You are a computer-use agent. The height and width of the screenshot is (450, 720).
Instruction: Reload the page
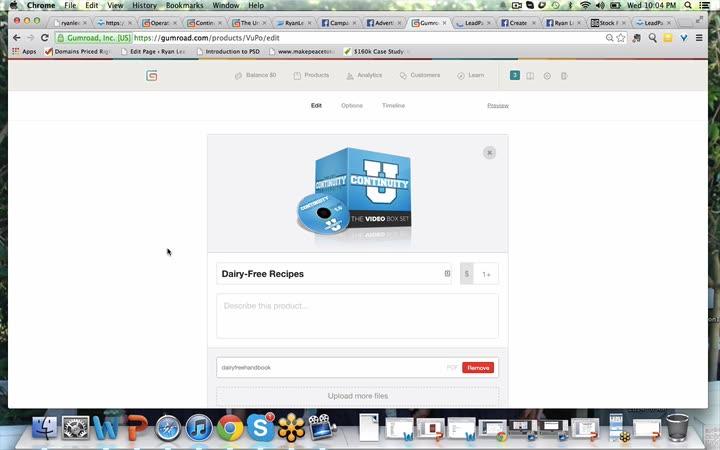pyautogui.click(x=45, y=38)
